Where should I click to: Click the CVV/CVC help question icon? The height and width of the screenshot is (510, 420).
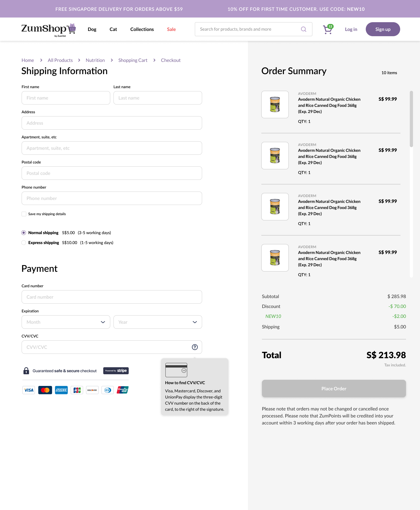coord(195,347)
